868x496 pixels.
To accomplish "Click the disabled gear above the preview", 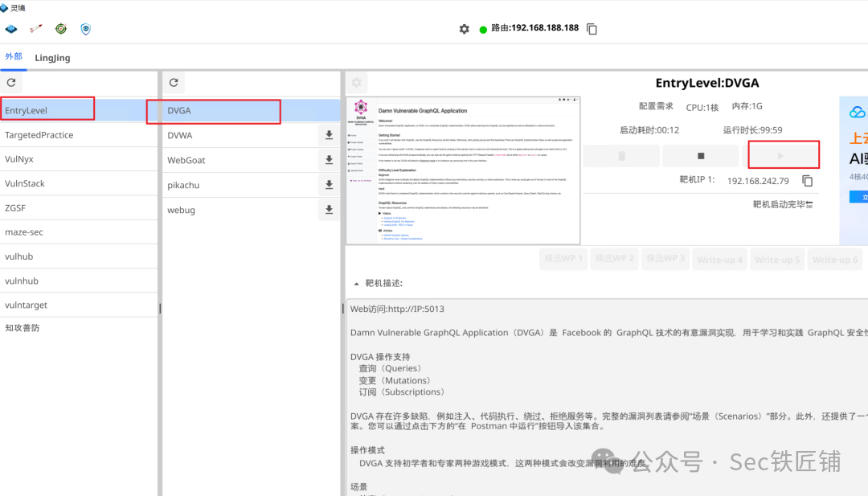I will [357, 83].
